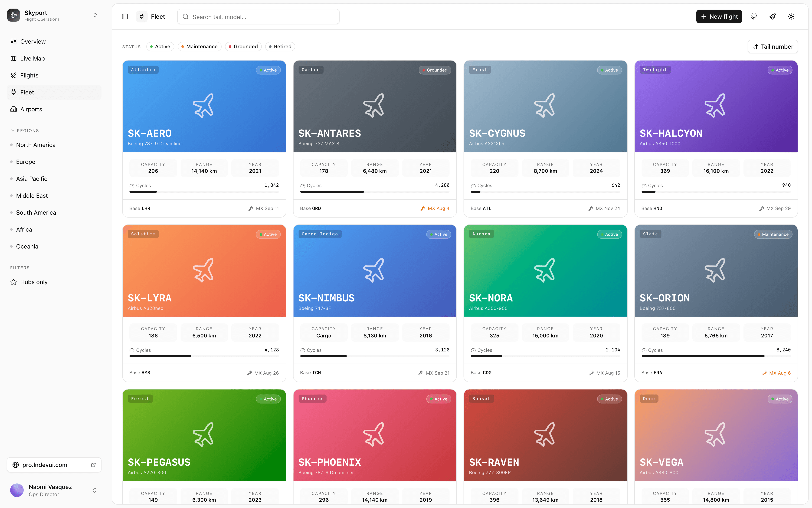Focus the Search tail, model input field
Image resolution: width=812 pixels, height=508 pixels.
pos(258,17)
